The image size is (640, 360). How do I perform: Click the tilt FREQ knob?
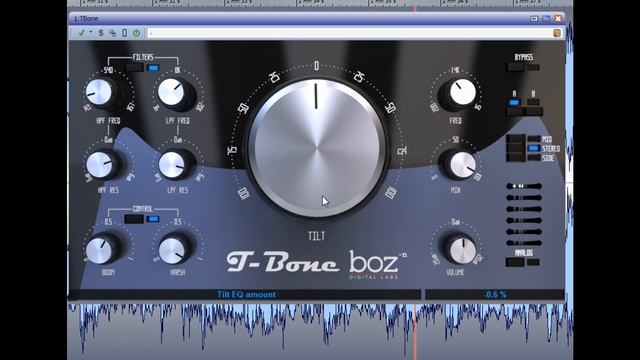coord(462,92)
